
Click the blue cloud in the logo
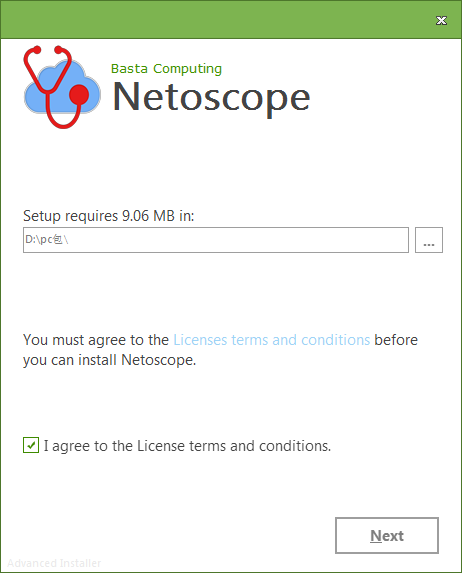tap(62, 88)
